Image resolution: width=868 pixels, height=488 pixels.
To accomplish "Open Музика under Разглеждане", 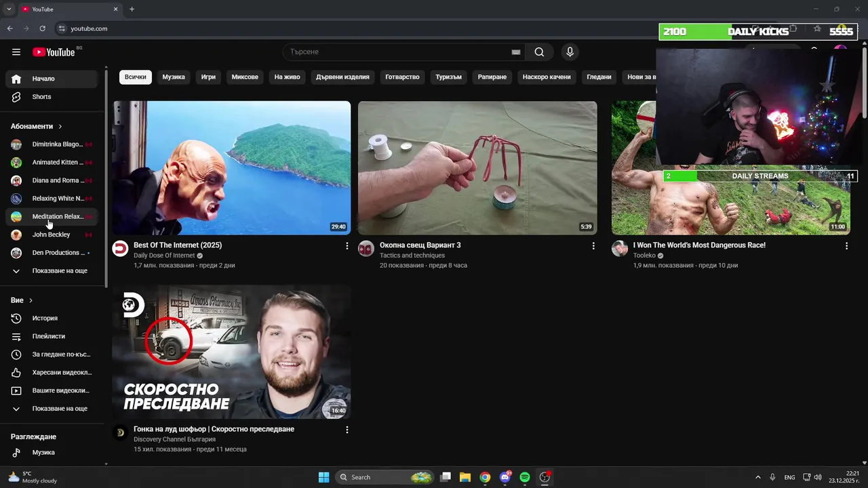I will coord(52,452).
